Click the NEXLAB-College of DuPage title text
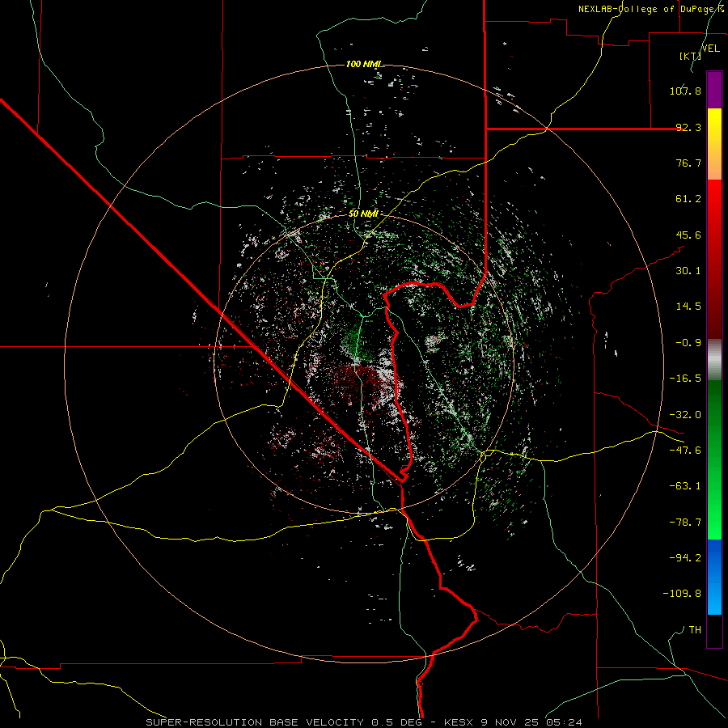This screenshot has height=728, width=728. click(648, 9)
